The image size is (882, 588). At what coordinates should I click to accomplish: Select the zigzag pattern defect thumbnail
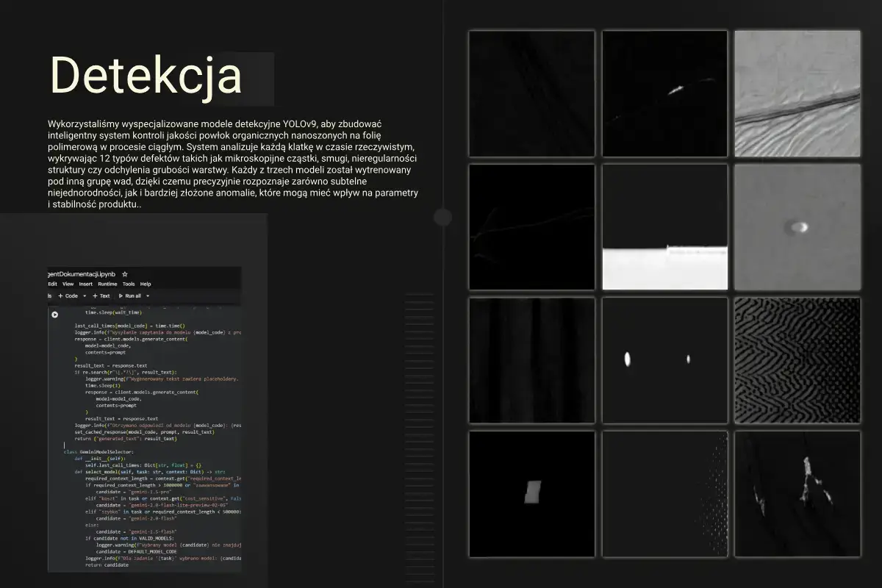797,360
